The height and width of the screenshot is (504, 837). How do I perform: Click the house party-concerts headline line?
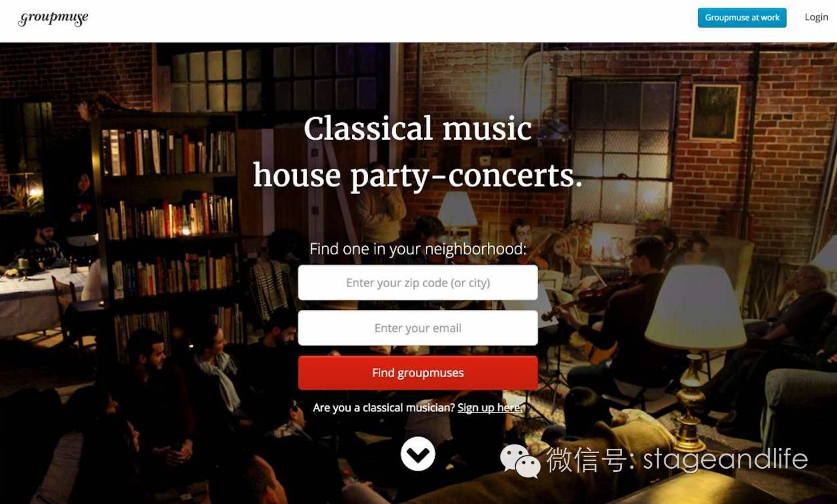point(418,176)
